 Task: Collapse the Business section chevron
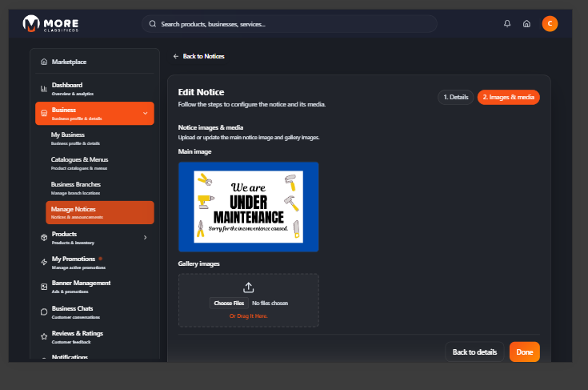point(145,113)
